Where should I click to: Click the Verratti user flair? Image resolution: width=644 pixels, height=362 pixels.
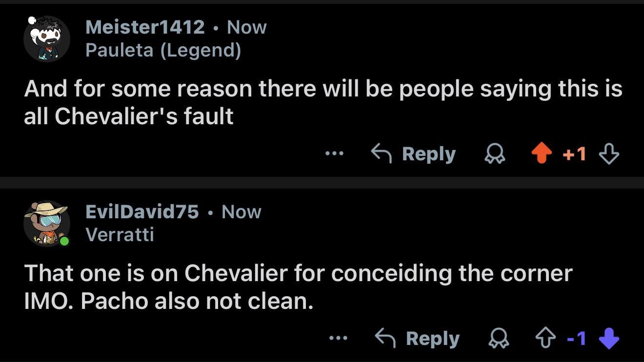(x=120, y=234)
